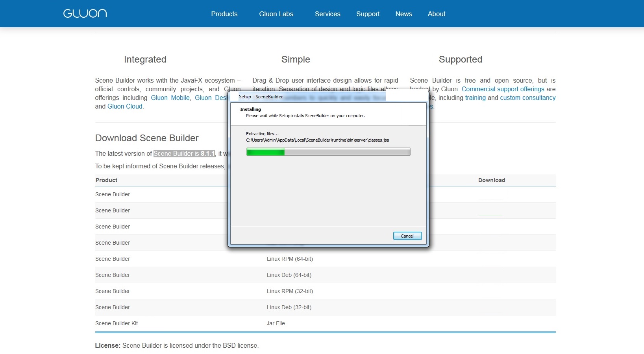Click the Installing heading in setup dialog
644x354 pixels.
(x=250, y=109)
